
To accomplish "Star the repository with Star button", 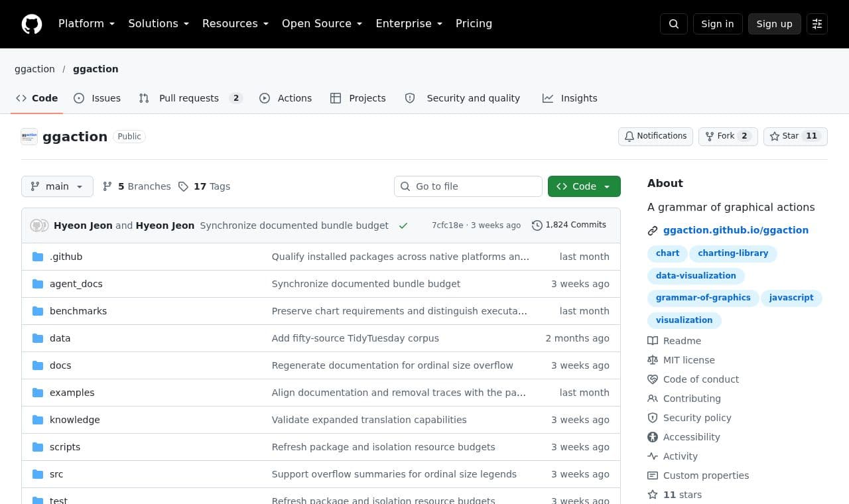I will tap(795, 136).
